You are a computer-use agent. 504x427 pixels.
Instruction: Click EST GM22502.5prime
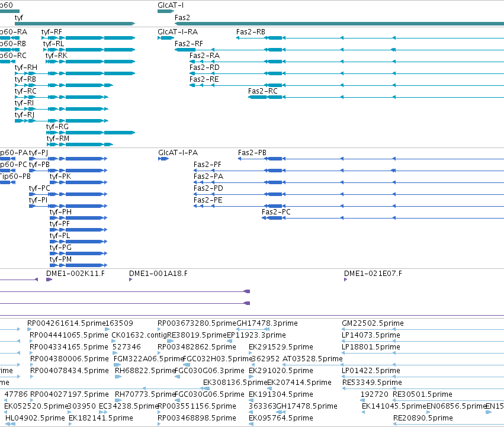tap(423, 329)
